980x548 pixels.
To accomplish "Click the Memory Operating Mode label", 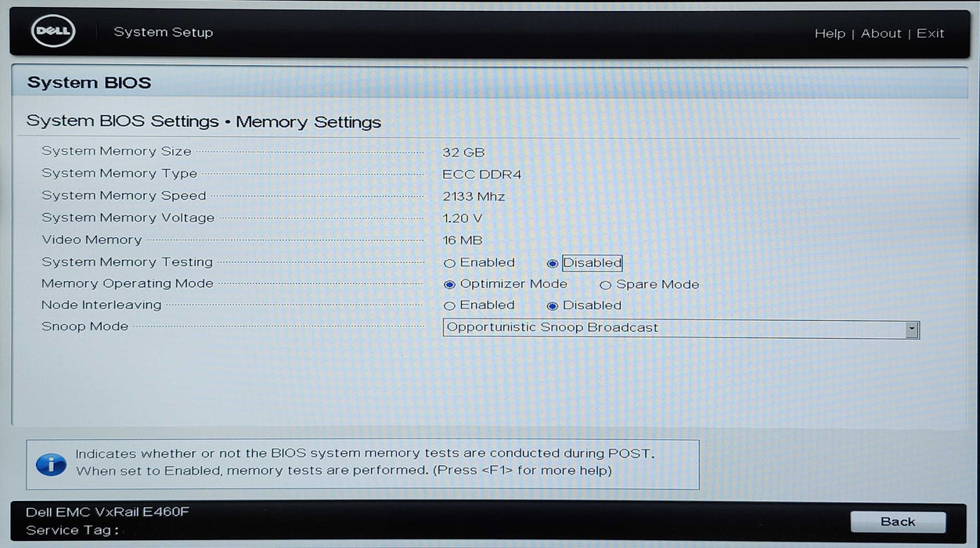I will pyautogui.click(x=127, y=283).
